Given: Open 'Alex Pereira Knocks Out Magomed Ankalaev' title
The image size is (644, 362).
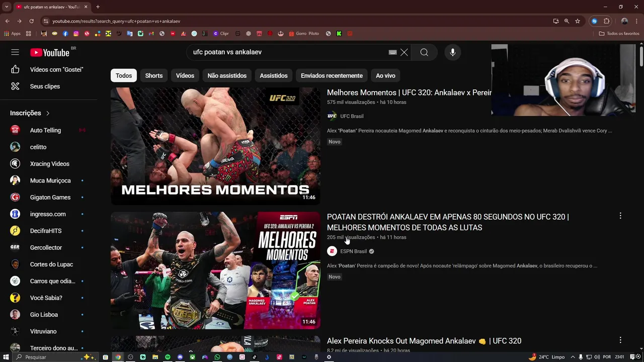Looking at the screenshot, I should tap(424, 341).
